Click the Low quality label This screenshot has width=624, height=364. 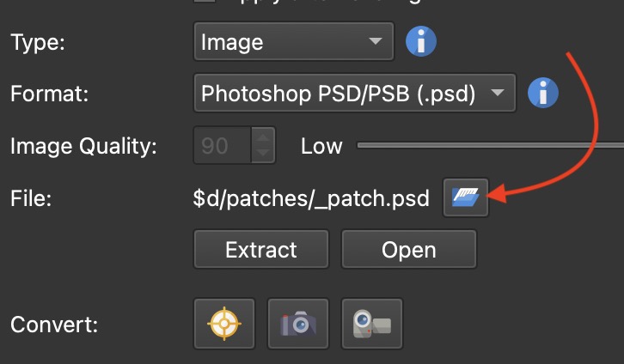321,146
